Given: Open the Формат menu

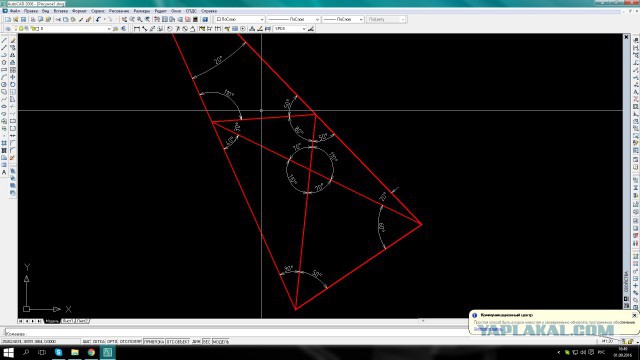Looking at the screenshot, I should tap(79, 11).
